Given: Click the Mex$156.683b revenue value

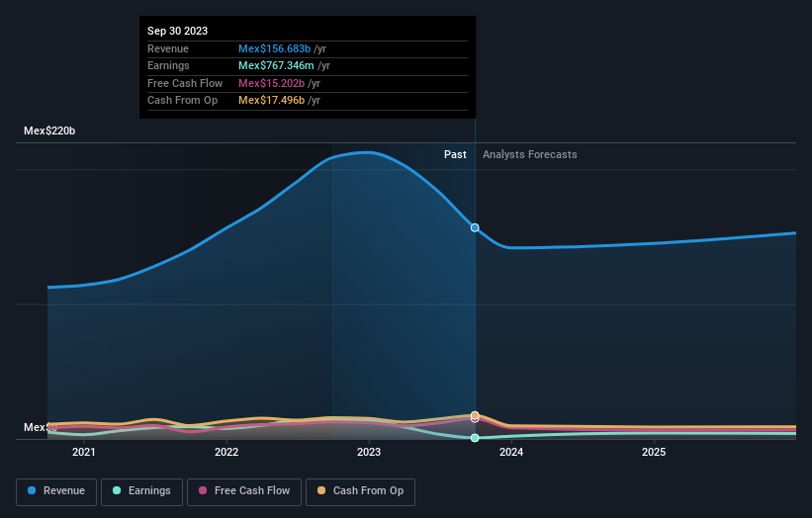Looking at the screenshot, I should (275, 48).
